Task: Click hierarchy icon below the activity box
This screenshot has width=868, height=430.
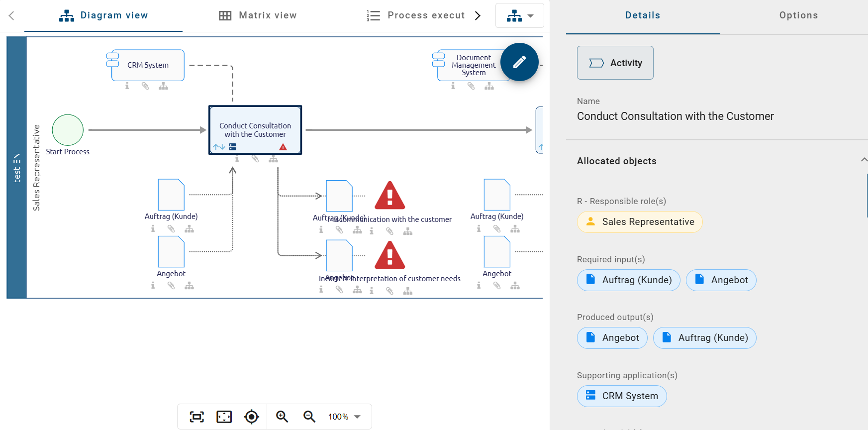Action: click(x=274, y=159)
